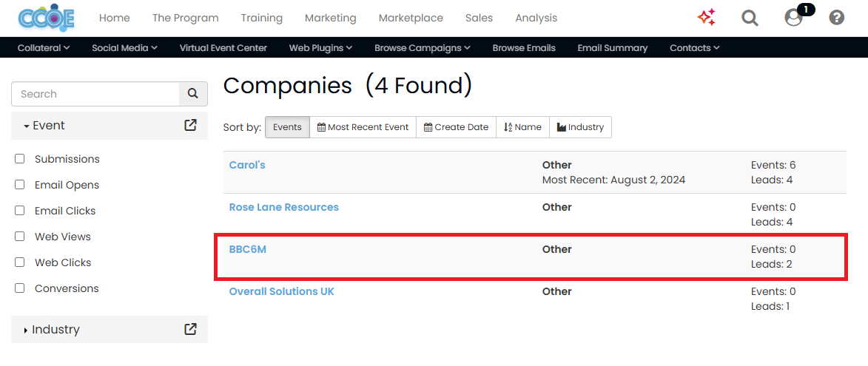Open the Carol's company link
Viewport: 868px width, 366px height.
[x=247, y=166]
